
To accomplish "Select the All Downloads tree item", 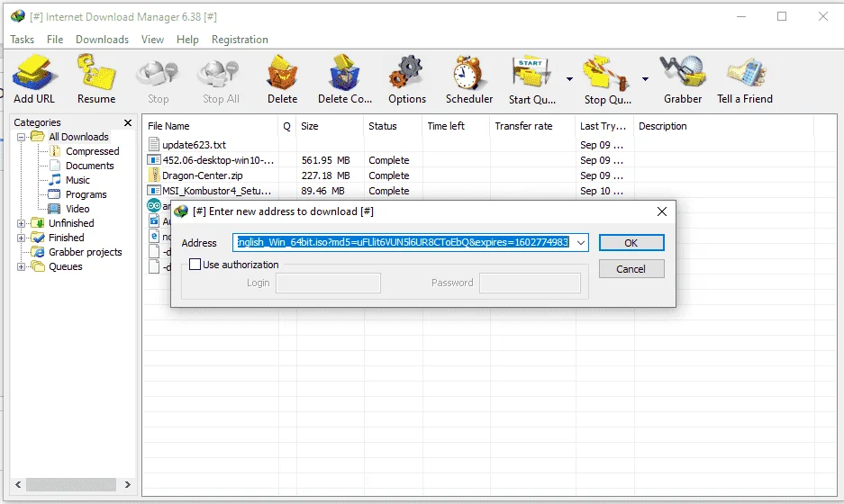I will coord(78,137).
